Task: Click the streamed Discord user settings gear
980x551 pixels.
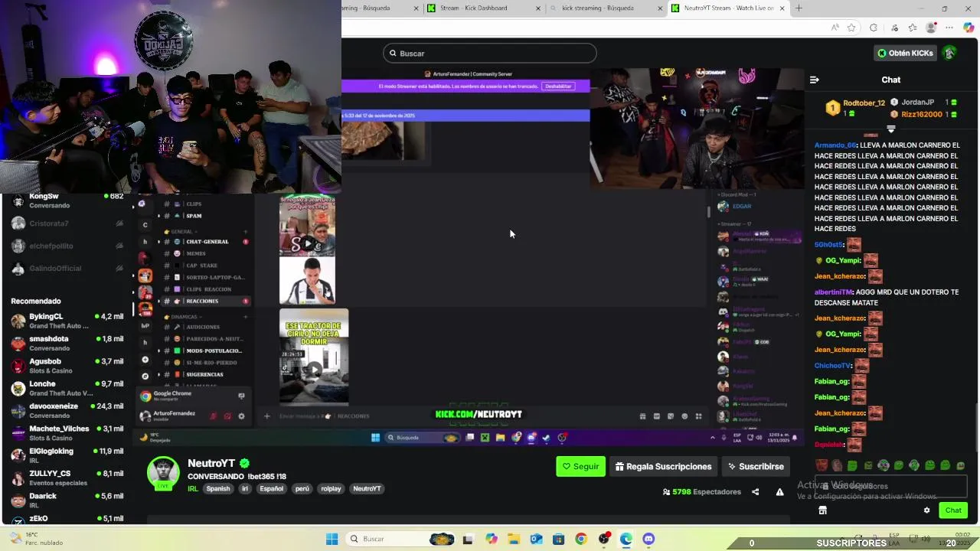Action: [x=241, y=416]
